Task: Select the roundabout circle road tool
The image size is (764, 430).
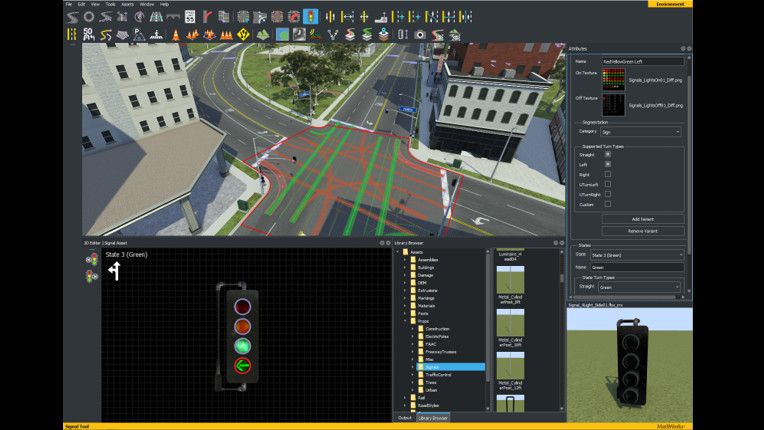Action: (89, 17)
